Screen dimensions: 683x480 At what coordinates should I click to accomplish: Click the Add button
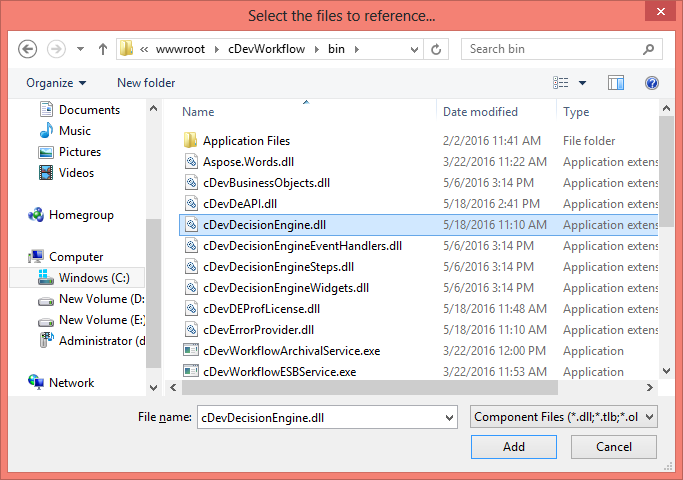pyautogui.click(x=514, y=446)
